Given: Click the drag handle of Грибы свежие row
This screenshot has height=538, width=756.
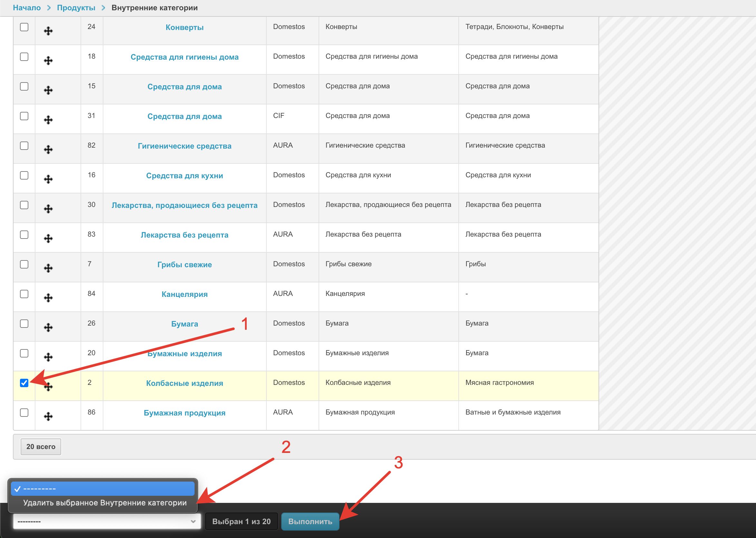Looking at the screenshot, I should click(x=48, y=268).
